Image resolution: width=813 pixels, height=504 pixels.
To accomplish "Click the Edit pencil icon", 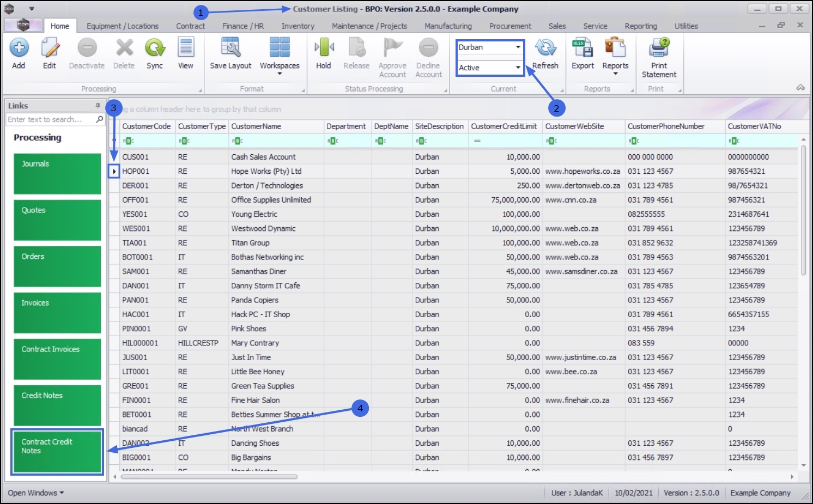I will point(50,48).
